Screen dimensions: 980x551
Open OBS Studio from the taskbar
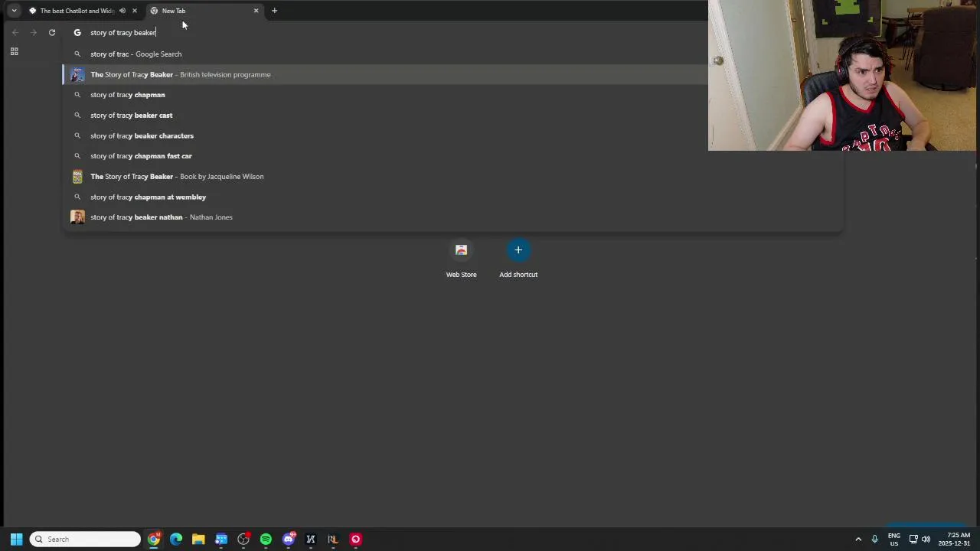243,540
